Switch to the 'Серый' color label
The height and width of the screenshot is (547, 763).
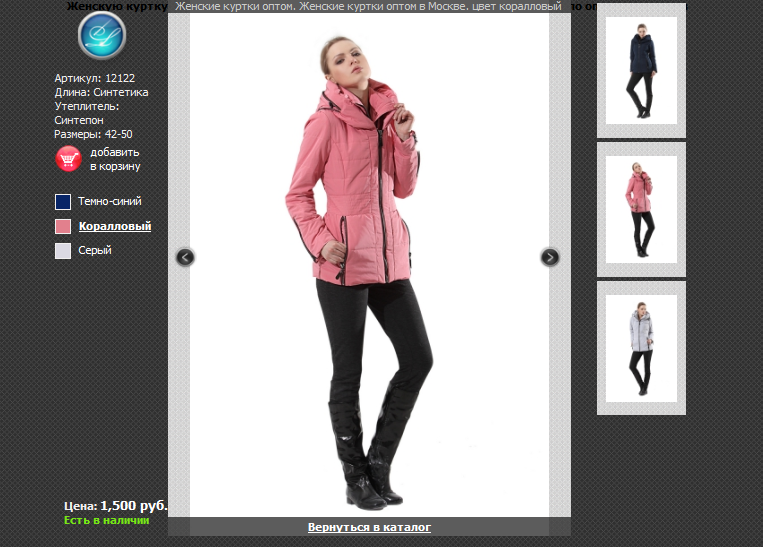point(95,251)
